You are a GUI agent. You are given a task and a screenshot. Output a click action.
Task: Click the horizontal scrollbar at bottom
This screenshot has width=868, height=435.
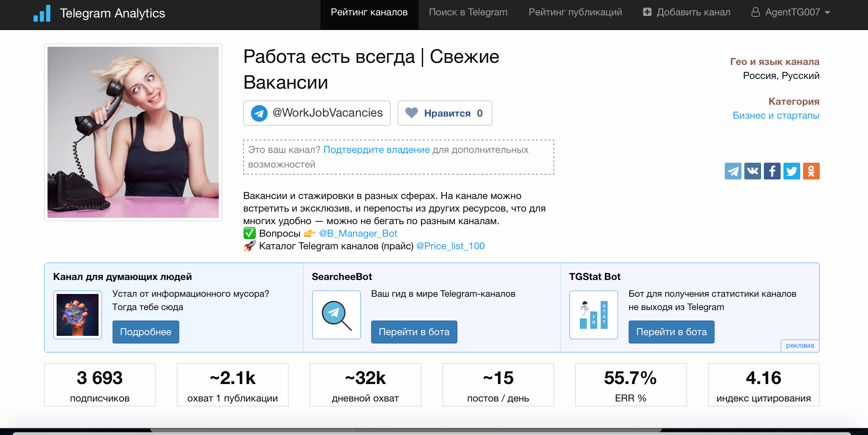pyautogui.click(x=405, y=430)
